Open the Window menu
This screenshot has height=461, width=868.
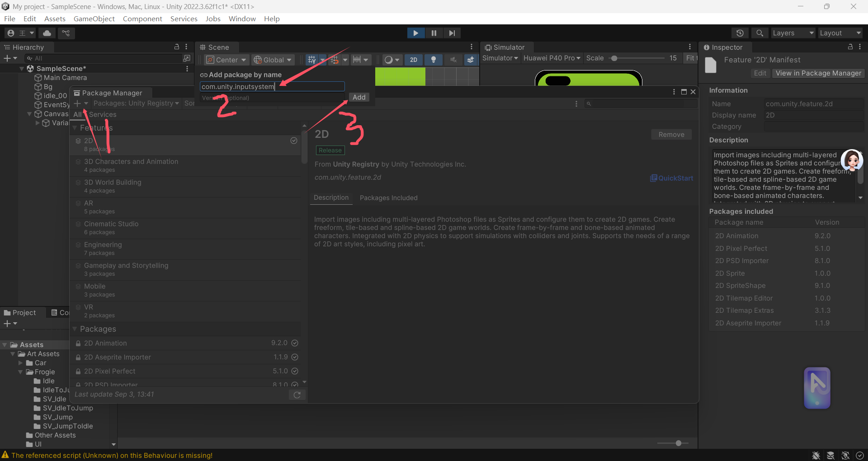point(242,19)
